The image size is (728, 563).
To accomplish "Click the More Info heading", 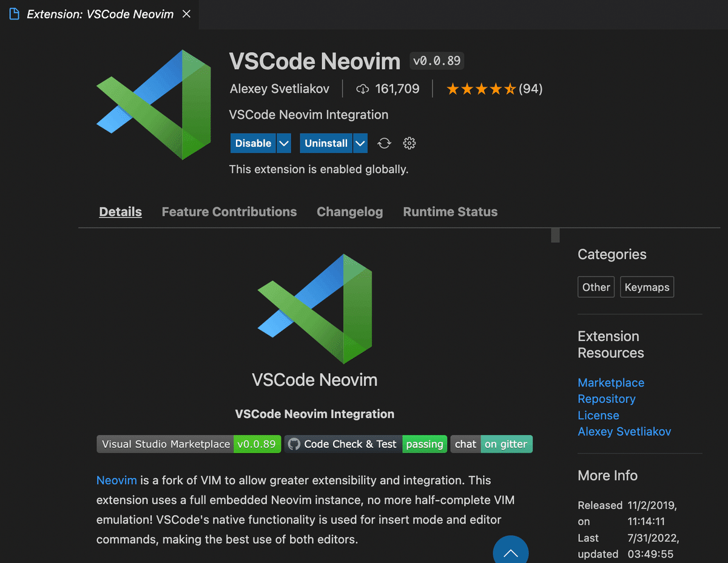I will point(607,476).
